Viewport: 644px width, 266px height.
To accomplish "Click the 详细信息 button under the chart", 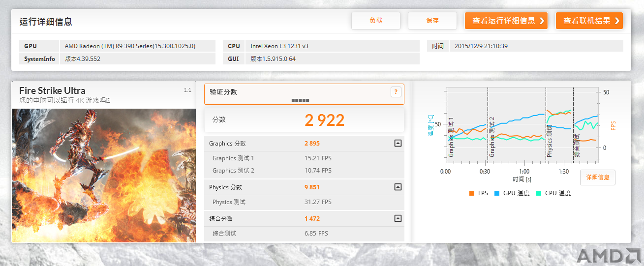I will (598, 177).
